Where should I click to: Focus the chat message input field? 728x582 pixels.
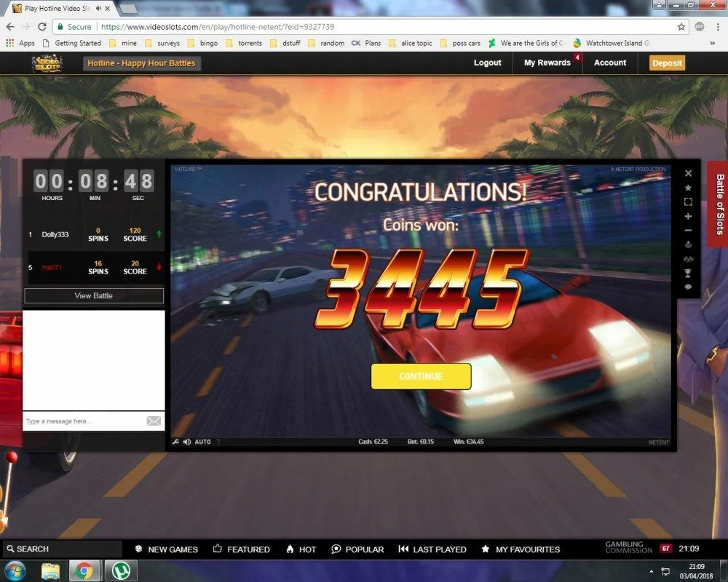pyautogui.click(x=84, y=421)
